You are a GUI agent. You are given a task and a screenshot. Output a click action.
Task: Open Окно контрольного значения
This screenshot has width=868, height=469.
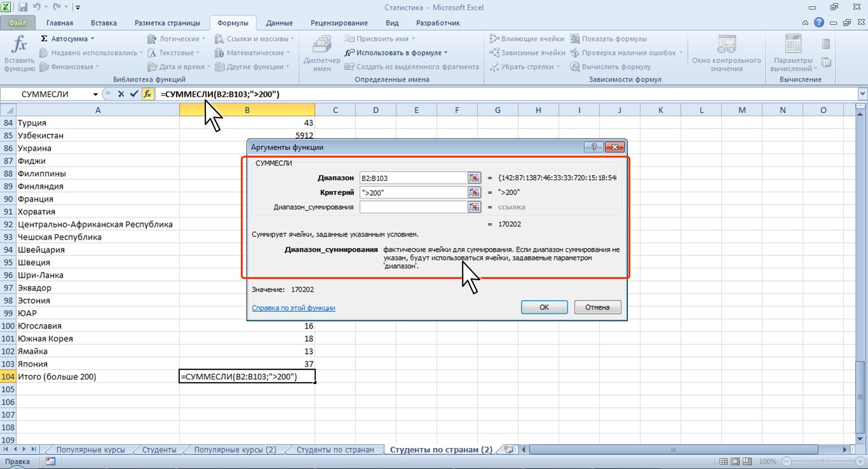pyautogui.click(x=726, y=53)
